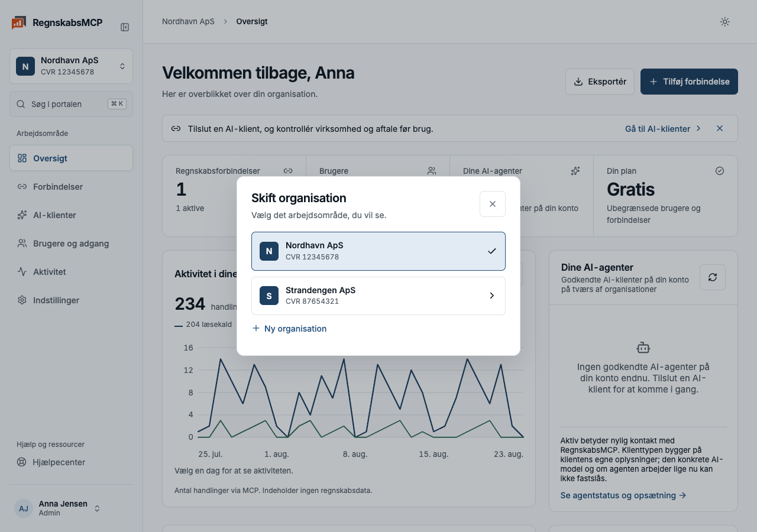Click the Gratis plan value
Screen dimensions: 757x532
(630, 190)
